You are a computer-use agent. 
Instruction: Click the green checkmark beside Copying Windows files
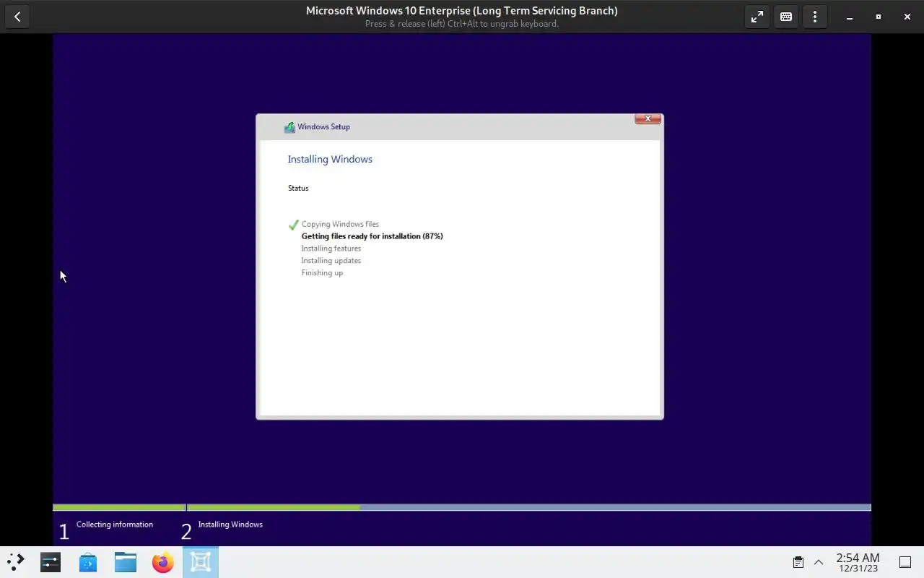click(293, 225)
